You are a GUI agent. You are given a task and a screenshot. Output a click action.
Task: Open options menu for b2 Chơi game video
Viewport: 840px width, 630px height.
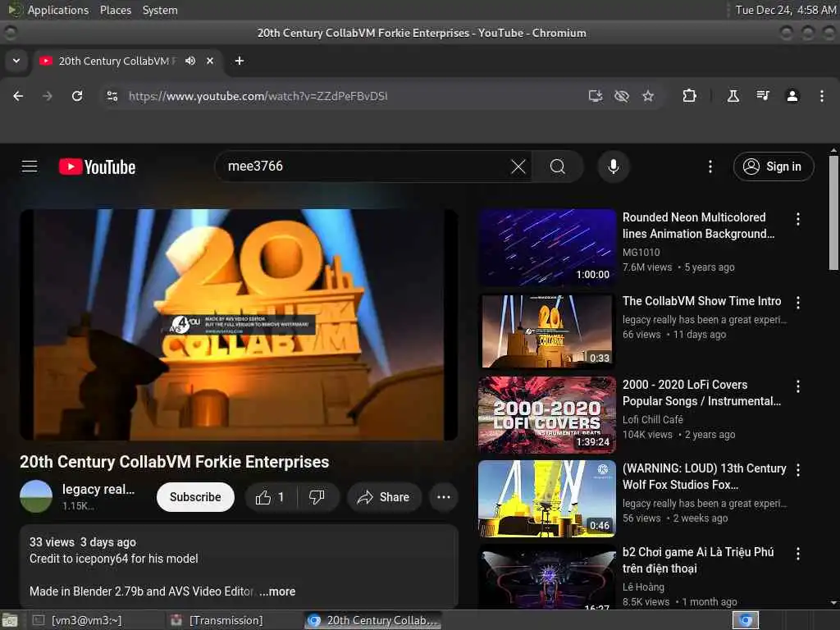pos(798,554)
